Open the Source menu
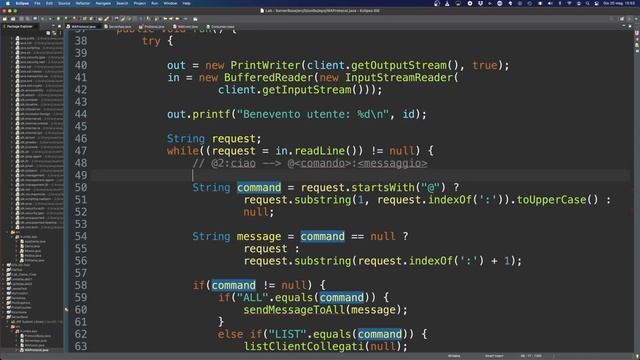 (x=64, y=3)
